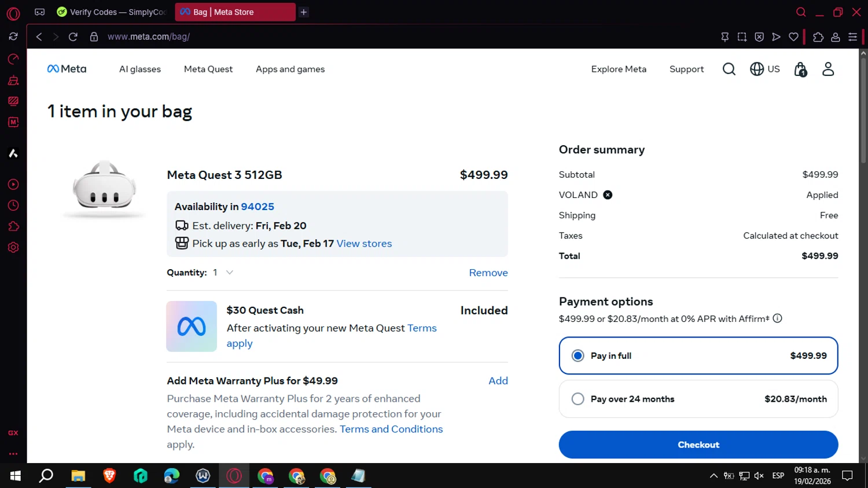Image resolution: width=868 pixels, height=488 pixels.
Task: Open sidebar Settings gear icon
Action: click(13, 247)
